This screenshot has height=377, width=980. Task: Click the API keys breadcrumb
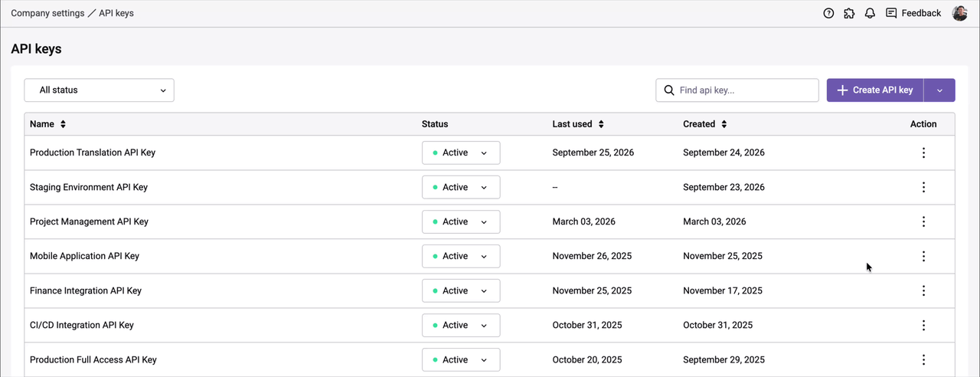pos(116,13)
